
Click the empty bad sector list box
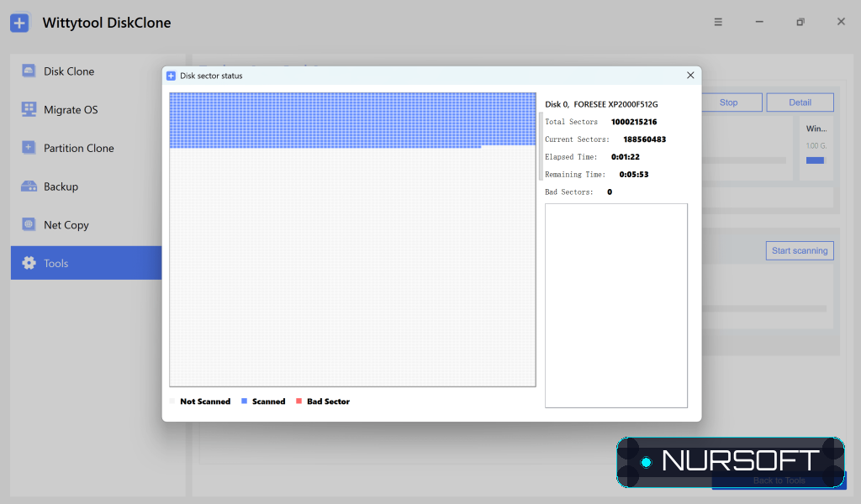click(615, 306)
